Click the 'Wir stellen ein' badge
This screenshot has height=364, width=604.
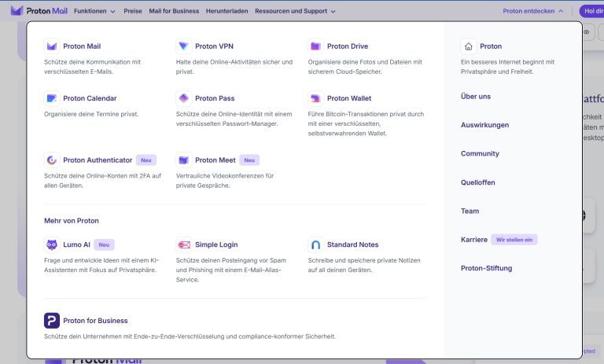tap(514, 240)
